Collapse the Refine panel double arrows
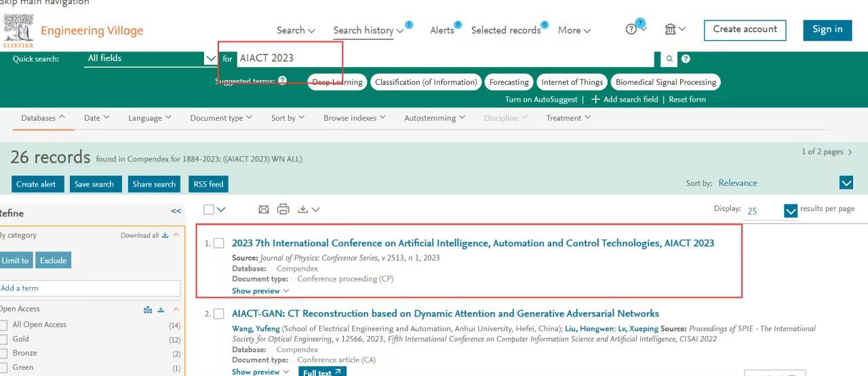Viewport: 868px width, 376px height. click(176, 211)
